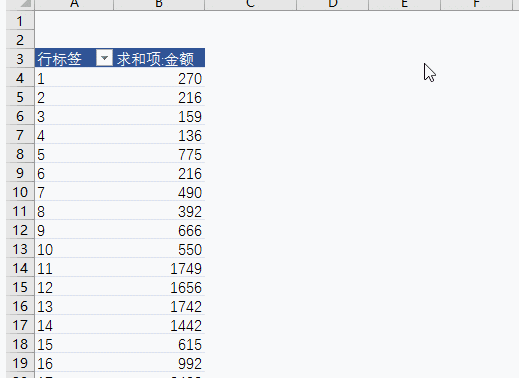Select row header 5

point(20,97)
